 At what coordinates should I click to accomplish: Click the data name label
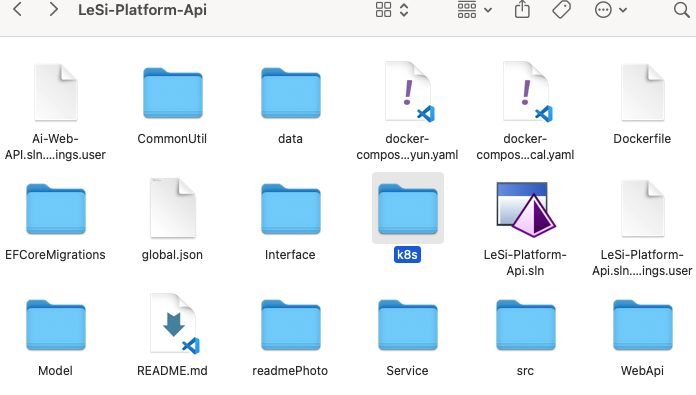(x=290, y=139)
